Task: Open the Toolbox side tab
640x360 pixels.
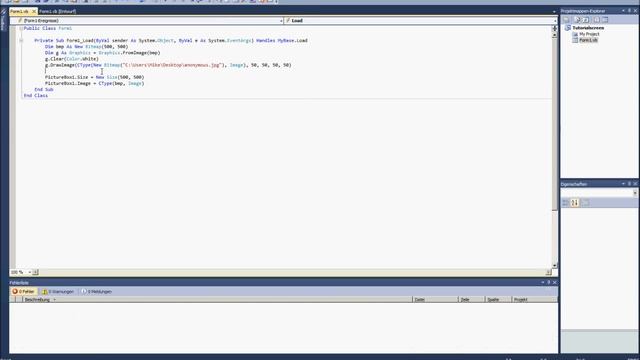Action: click(4, 20)
